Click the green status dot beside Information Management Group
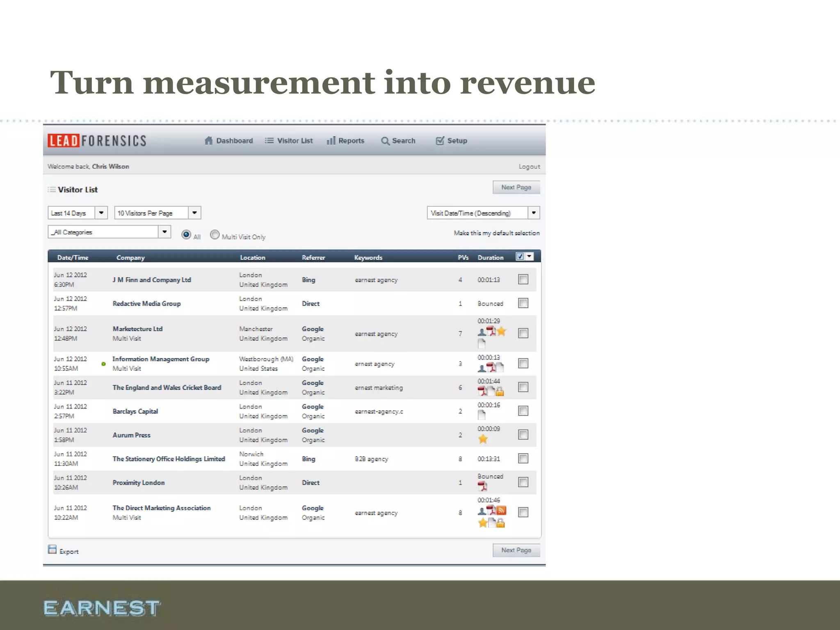840x630 pixels. [x=104, y=364]
